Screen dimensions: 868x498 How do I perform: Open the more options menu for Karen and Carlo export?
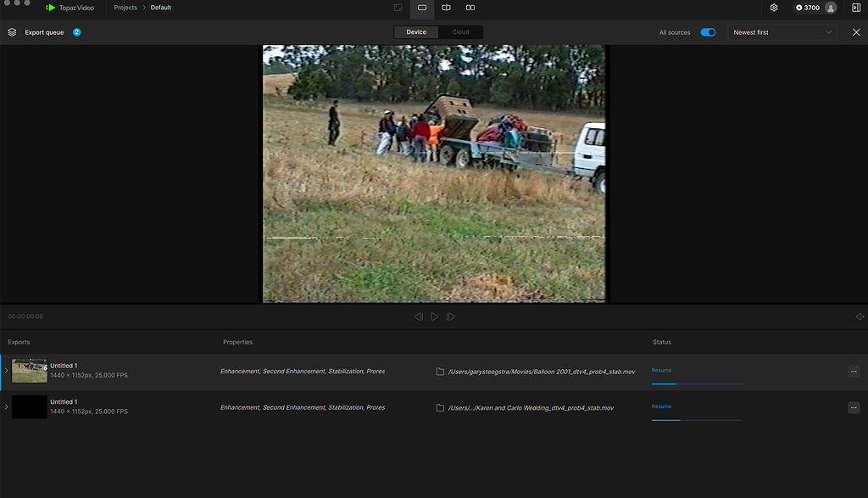[854, 407]
